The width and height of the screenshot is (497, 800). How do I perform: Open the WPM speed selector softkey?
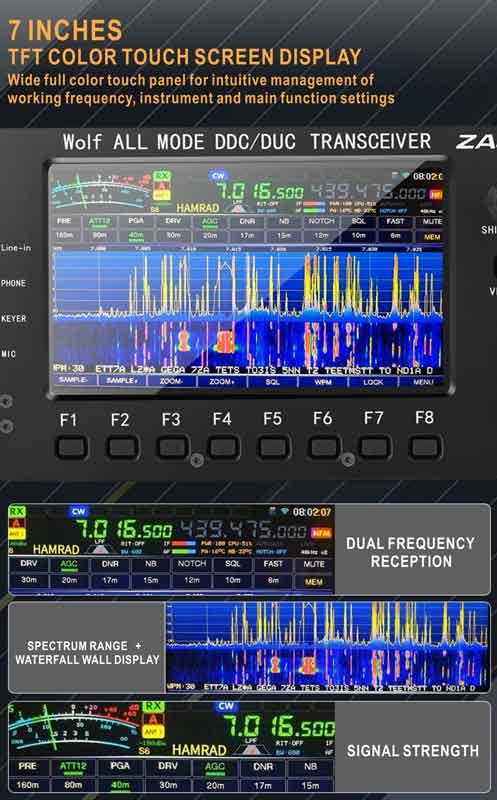[x=323, y=382]
